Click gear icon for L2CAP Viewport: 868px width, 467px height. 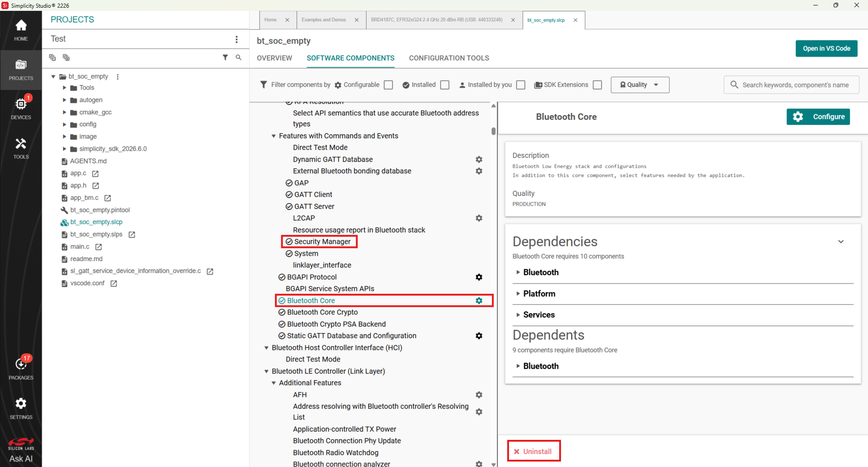(479, 218)
